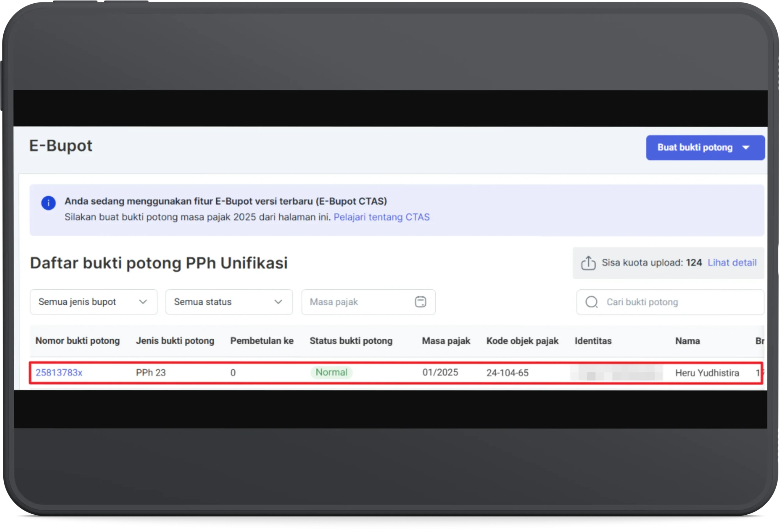Image resolution: width=780 pixels, height=532 pixels.
Task: Click the Masa pajak input field
Action: click(356, 301)
